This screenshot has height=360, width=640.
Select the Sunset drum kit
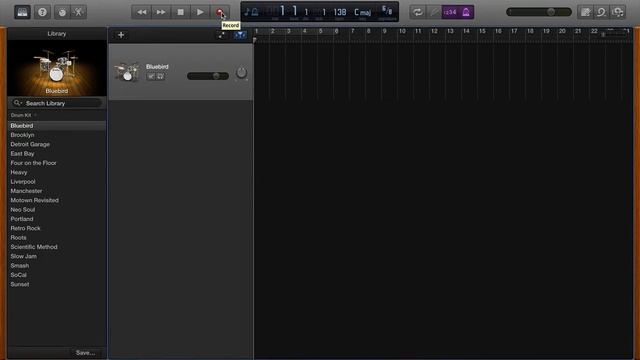pos(57,284)
